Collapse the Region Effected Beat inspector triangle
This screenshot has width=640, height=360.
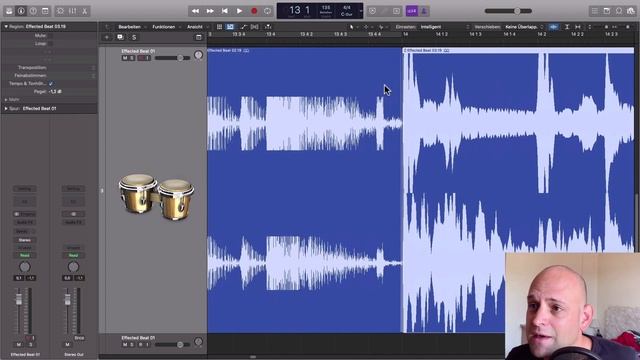point(6,27)
